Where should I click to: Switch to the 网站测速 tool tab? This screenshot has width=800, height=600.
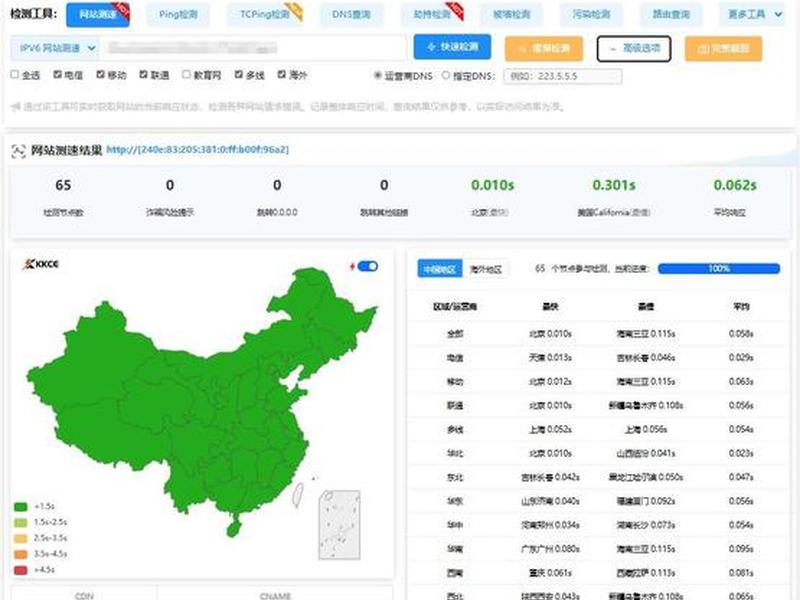pyautogui.click(x=97, y=15)
